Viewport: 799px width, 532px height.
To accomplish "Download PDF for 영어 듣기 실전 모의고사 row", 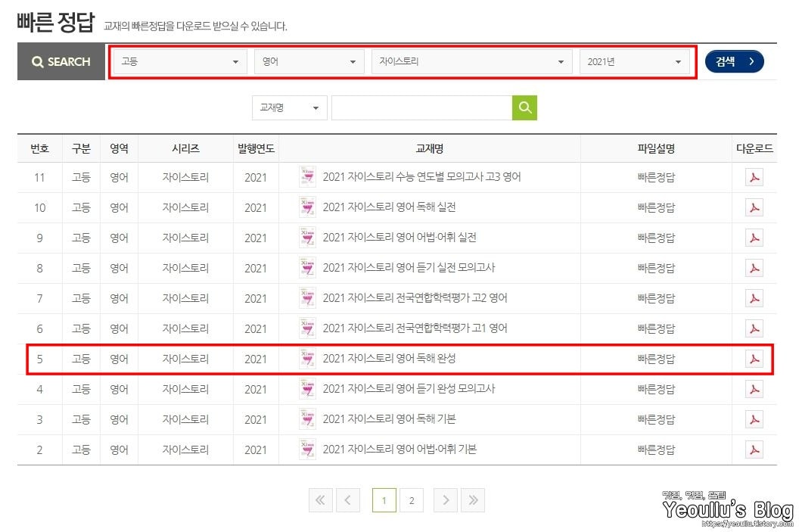I will 754,268.
